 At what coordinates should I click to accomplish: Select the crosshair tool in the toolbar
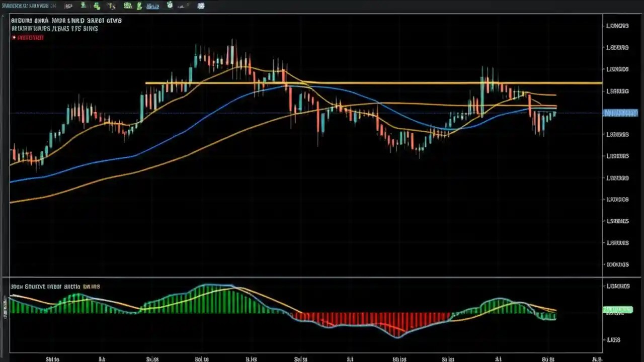coord(112,6)
